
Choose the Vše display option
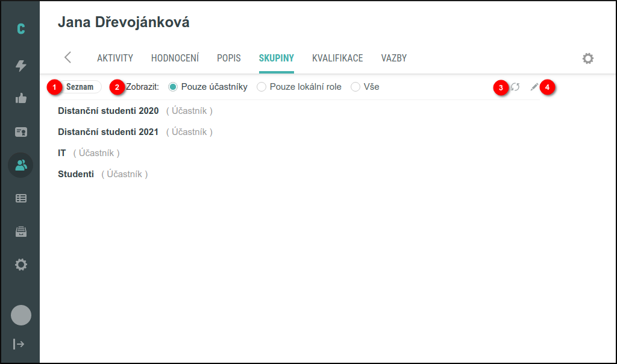point(355,86)
